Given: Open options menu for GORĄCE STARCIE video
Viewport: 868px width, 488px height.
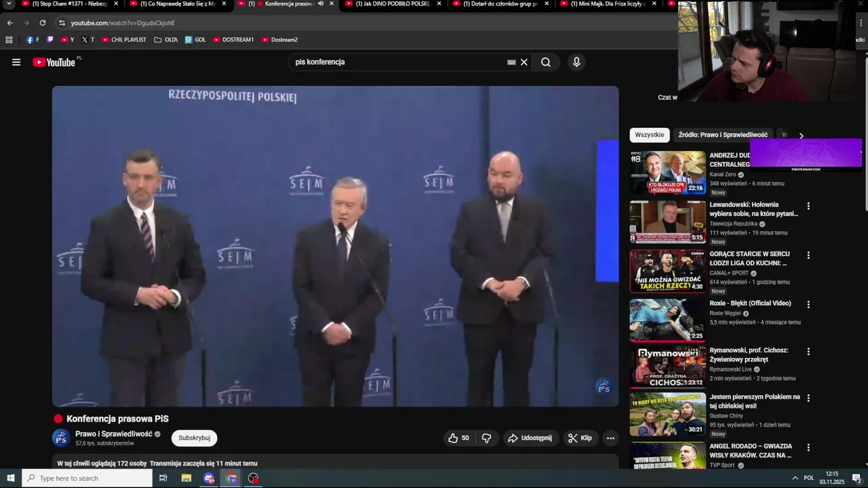Looking at the screenshot, I should pos(808,256).
